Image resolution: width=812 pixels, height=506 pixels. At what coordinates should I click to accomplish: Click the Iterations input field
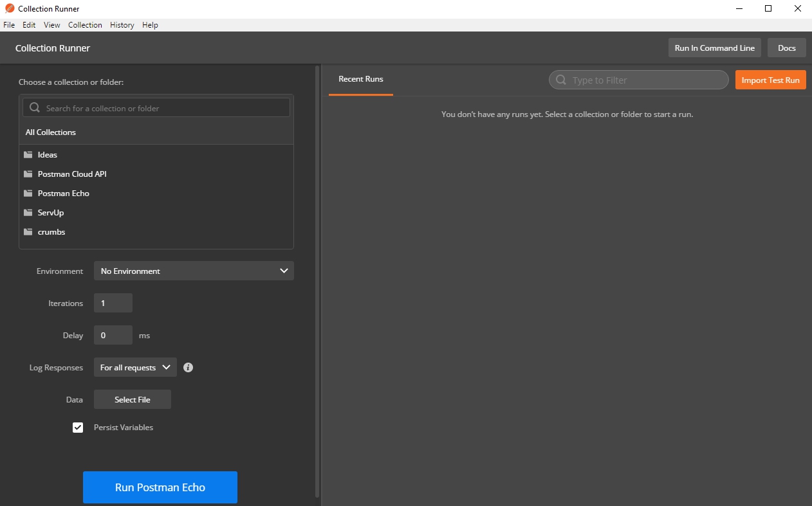tap(113, 303)
